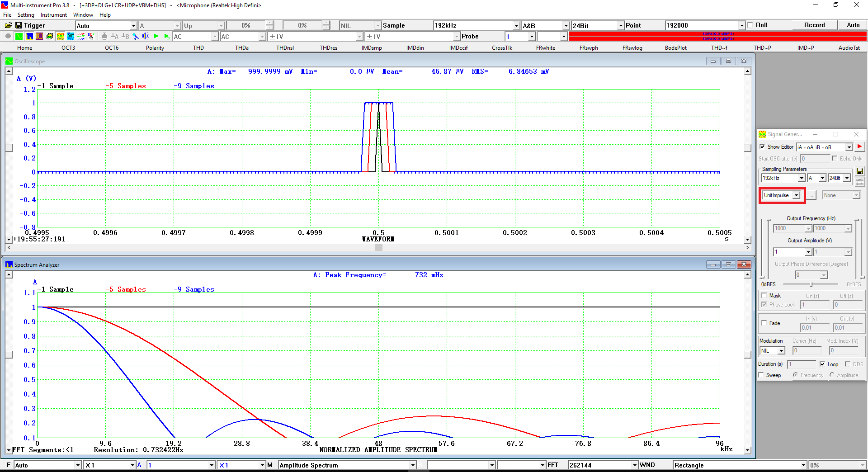This screenshot has width=868, height=472.
Task: Open the 192kHz sampling rate dropdown in toolbar
Action: click(516, 26)
